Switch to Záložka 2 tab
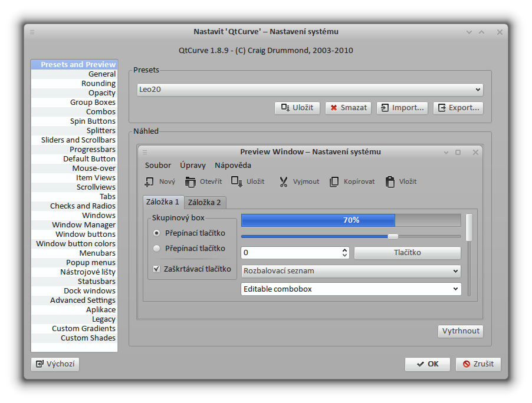The width and height of the screenshot is (532, 403). point(205,202)
